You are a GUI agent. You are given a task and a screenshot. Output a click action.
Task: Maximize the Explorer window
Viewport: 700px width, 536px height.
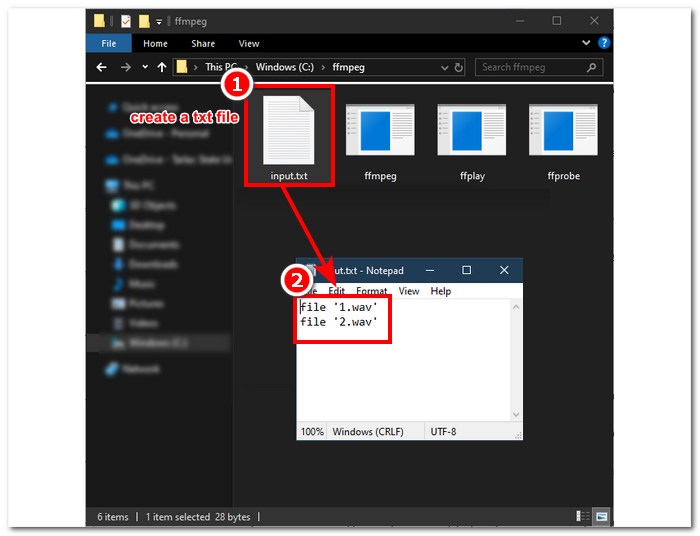(557, 21)
